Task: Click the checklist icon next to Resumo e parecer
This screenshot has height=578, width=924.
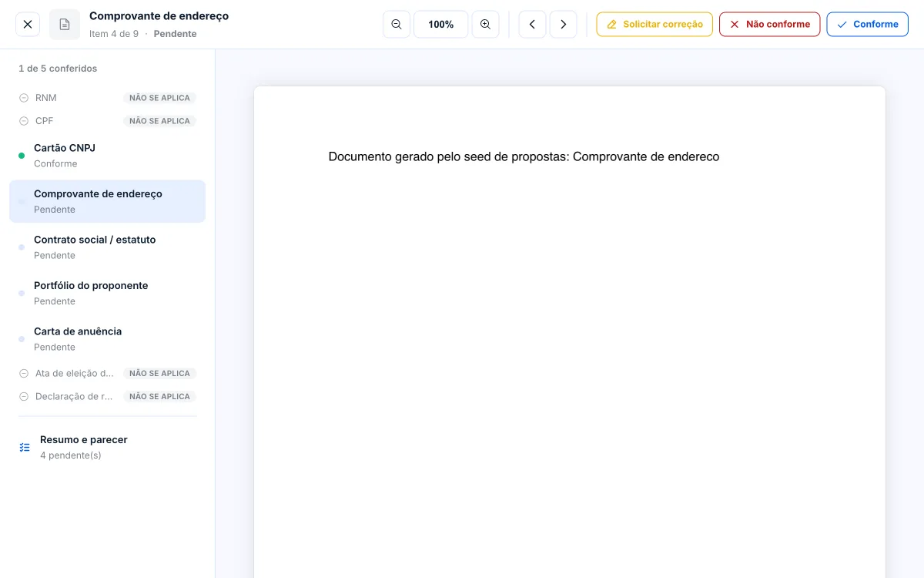Action: pos(25,447)
